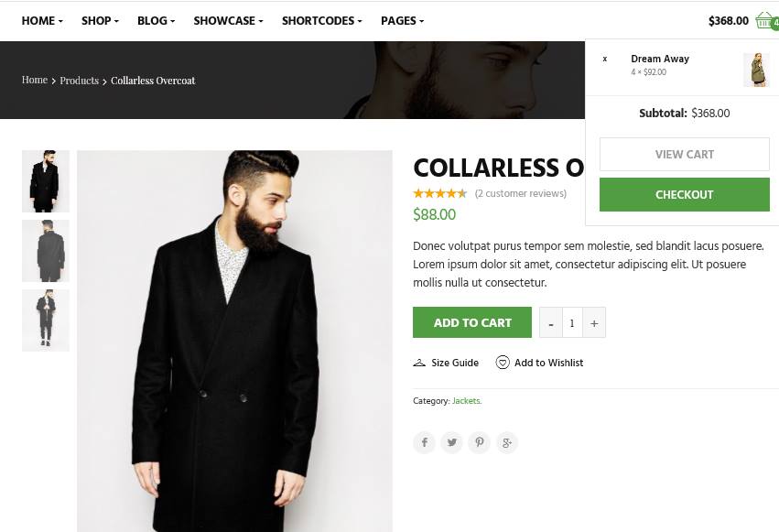Pin product with Pinterest icon
This screenshot has width=779, height=532.
[x=479, y=443]
